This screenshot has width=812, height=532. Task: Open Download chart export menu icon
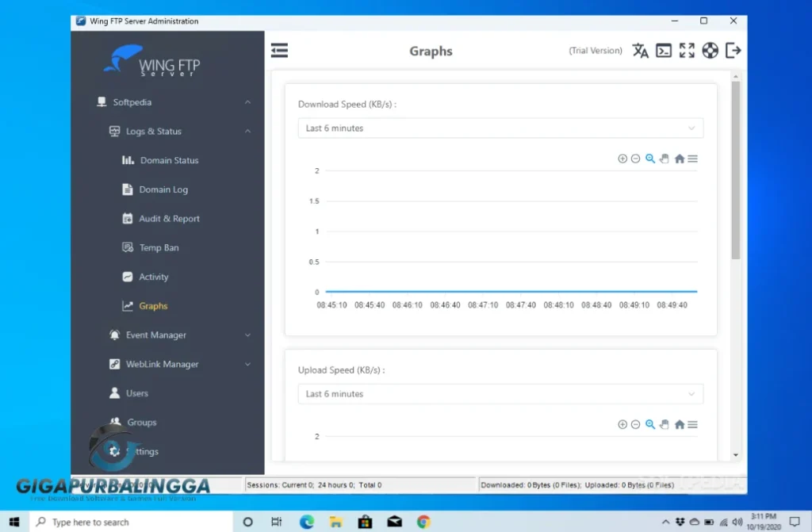693,159
